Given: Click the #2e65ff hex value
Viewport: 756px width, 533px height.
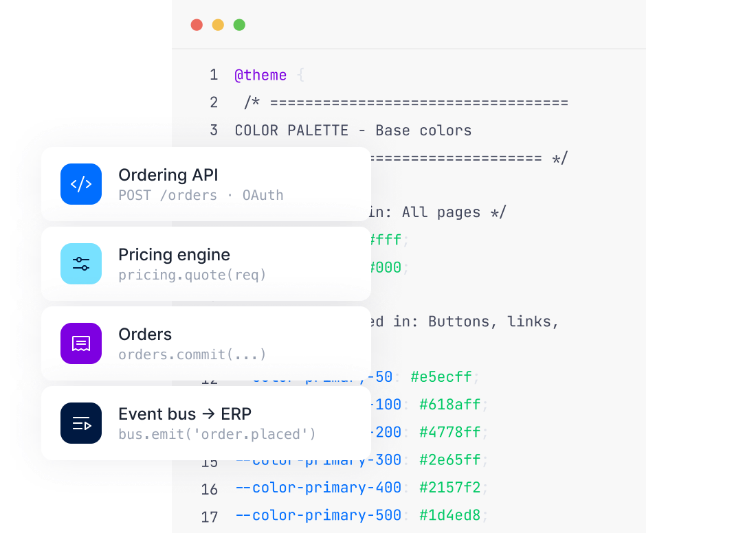Looking at the screenshot, I should click(450, 460).
